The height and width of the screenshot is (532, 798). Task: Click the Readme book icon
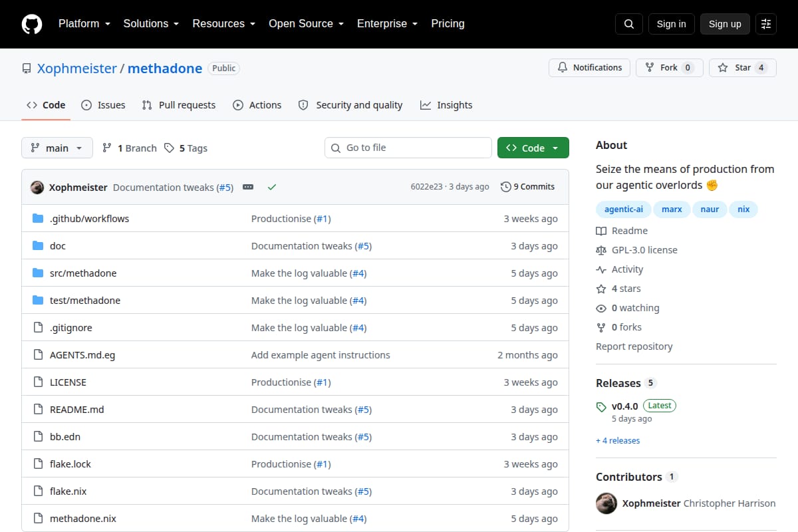point(601,231)
